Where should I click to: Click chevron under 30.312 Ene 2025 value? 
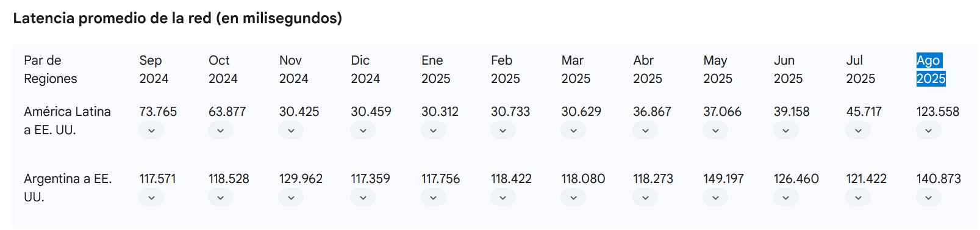[433, 131]
